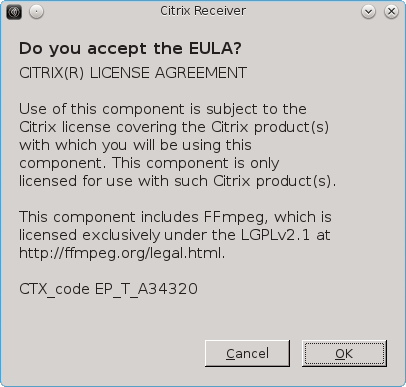Open the Citrix Receiver window menu icon

(14, 12)
